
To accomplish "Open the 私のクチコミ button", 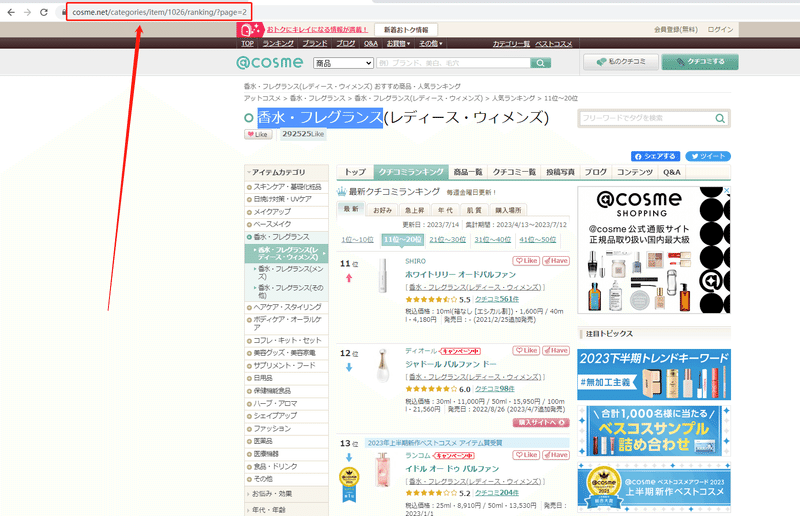I will [621, 62].
